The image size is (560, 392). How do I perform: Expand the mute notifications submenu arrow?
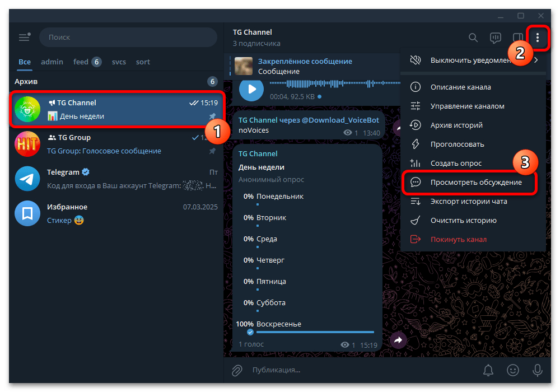coord(536,60)
